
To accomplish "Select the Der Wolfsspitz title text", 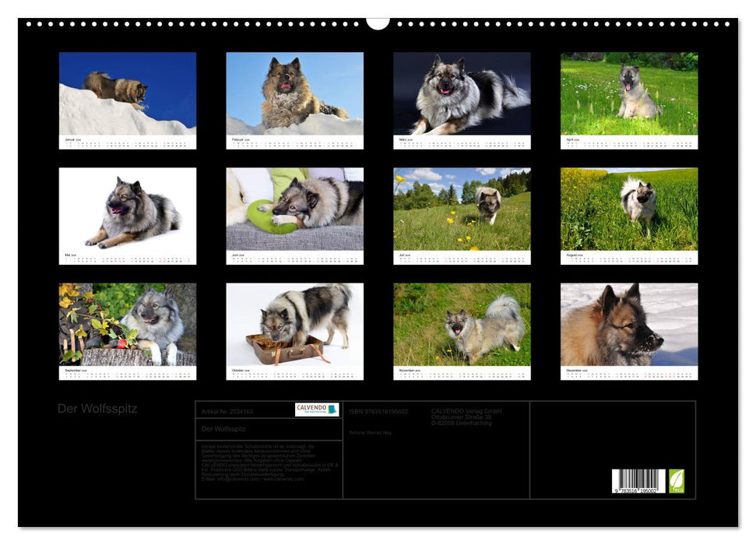I will click(x=97, y=407).
